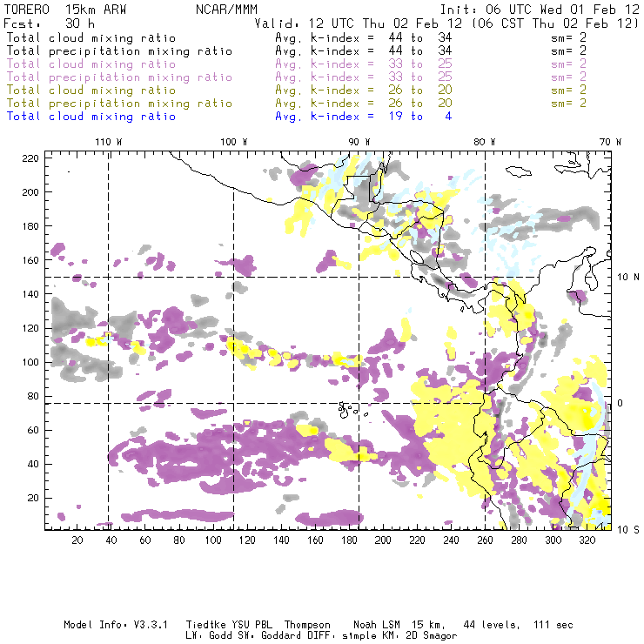Select the "100 W" longitude label
The image size is (644, 644).
[x=234, y=142]
